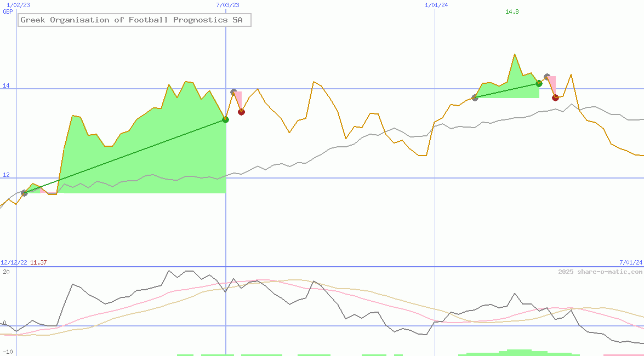Select the green 14.8 high value label

tap(512, 12)
